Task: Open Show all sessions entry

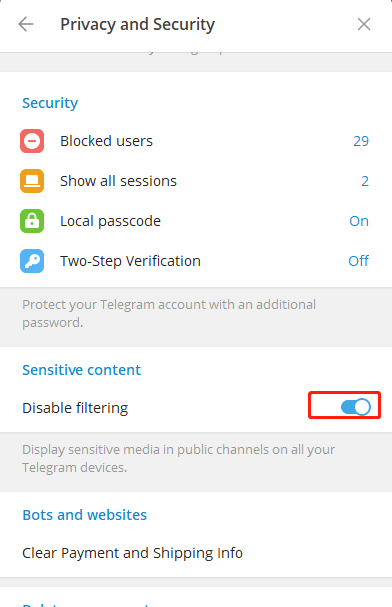Action: click(x=196, y=181)
